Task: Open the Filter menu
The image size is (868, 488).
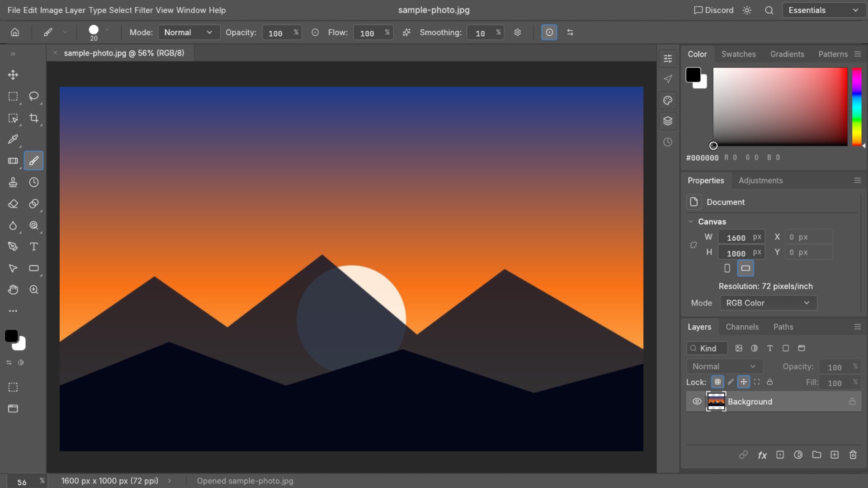Action: click(x=143, y=10)
